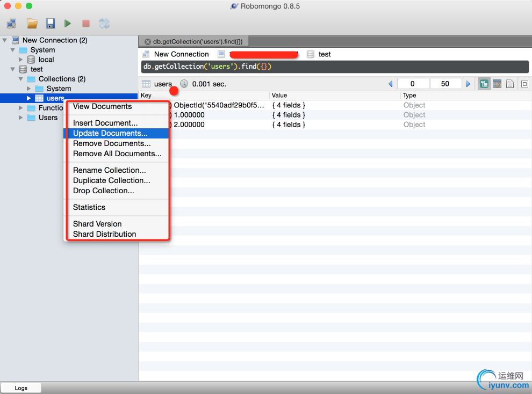
Task: Switch to text view mode icon
Action: point(509,84)
